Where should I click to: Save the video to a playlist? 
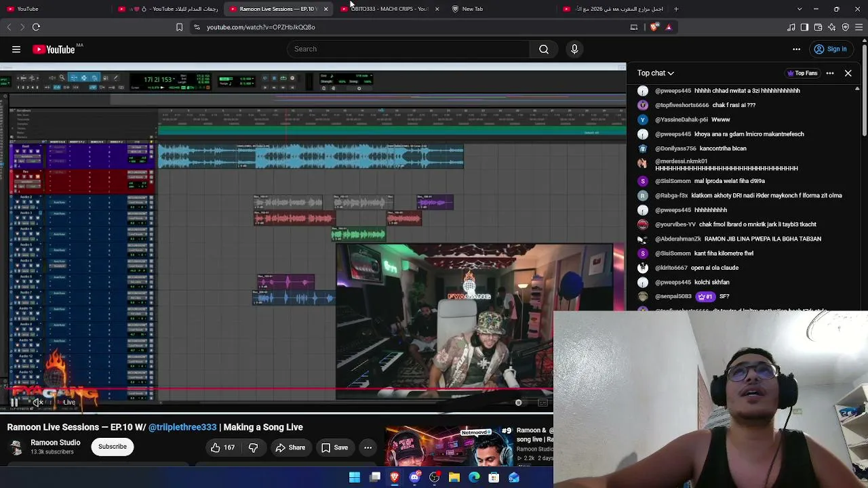(x=334, y=447)
